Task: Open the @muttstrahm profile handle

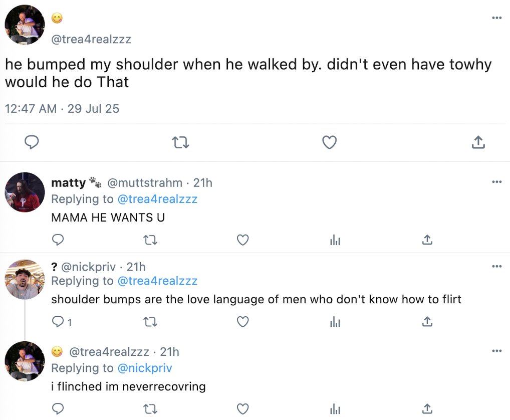Action: (x=144, y=183)
